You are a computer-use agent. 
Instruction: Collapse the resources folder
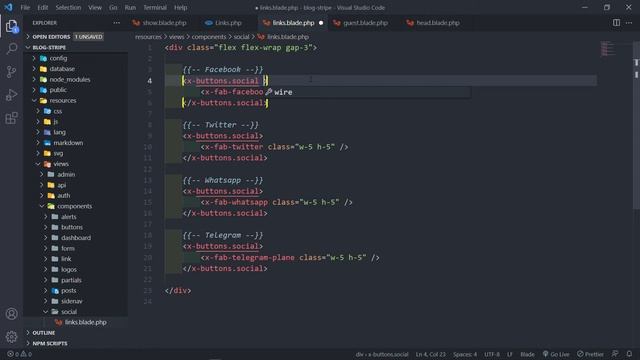point(75,100)
